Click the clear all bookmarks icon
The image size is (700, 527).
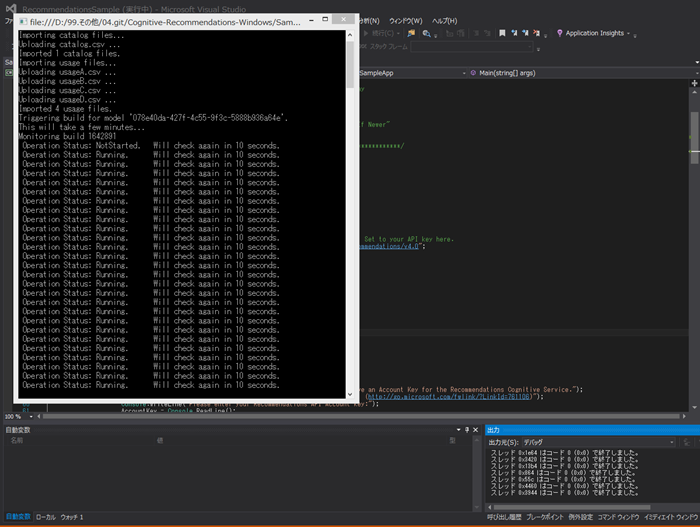click(536, 33)
